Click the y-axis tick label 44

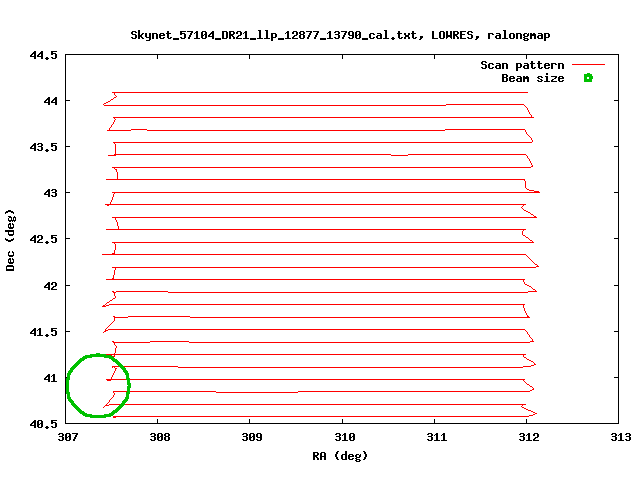point(51,101)
